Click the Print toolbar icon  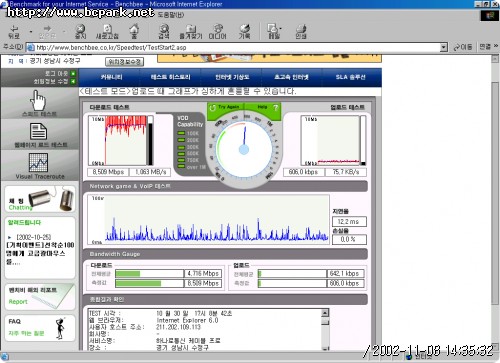301,32
